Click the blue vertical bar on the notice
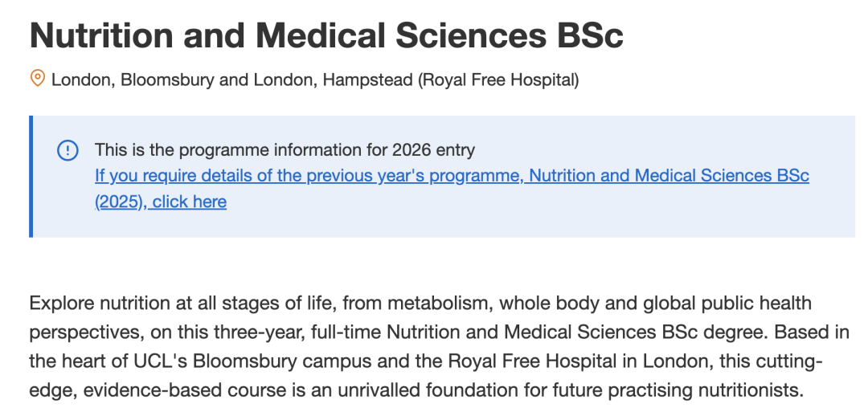 click(x=31, y=177)
